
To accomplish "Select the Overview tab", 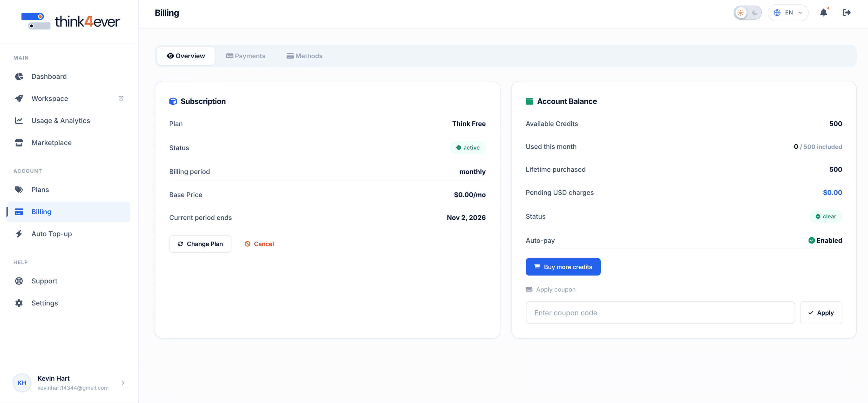I will pos(186,56).
